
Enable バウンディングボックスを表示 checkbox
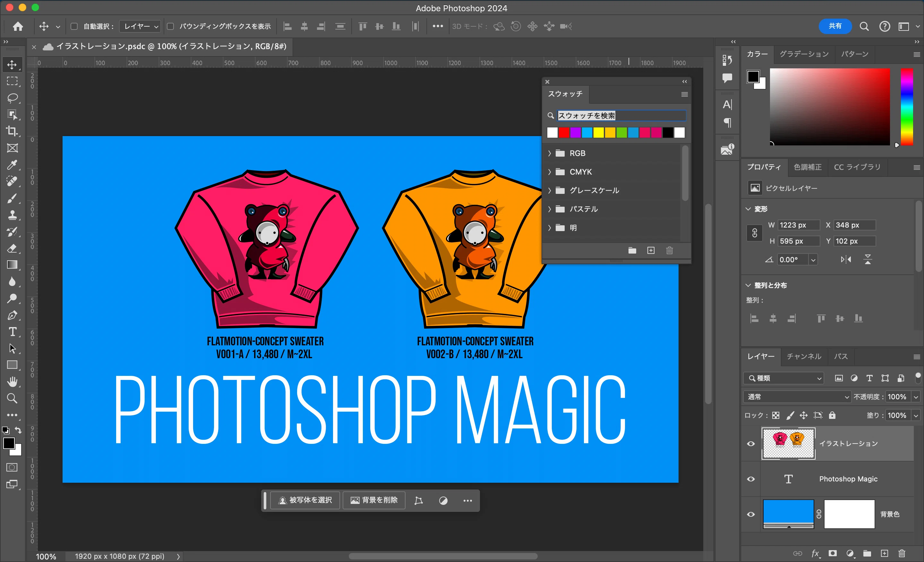170,26
